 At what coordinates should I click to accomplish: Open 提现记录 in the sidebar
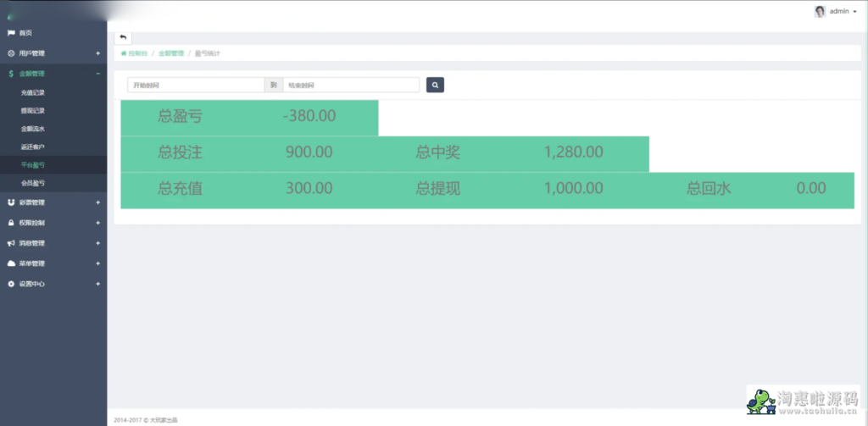pyautogui.click(x=33, y=111)
